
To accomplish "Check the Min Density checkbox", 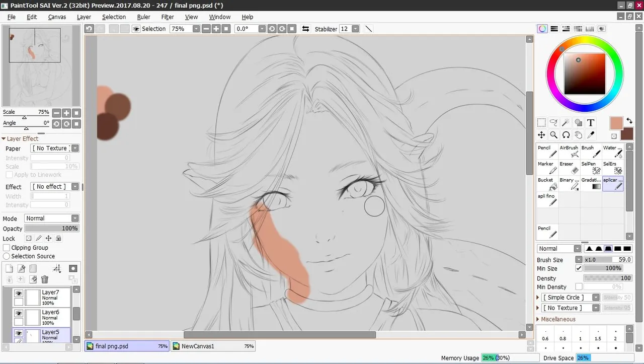I will (579, 287).
